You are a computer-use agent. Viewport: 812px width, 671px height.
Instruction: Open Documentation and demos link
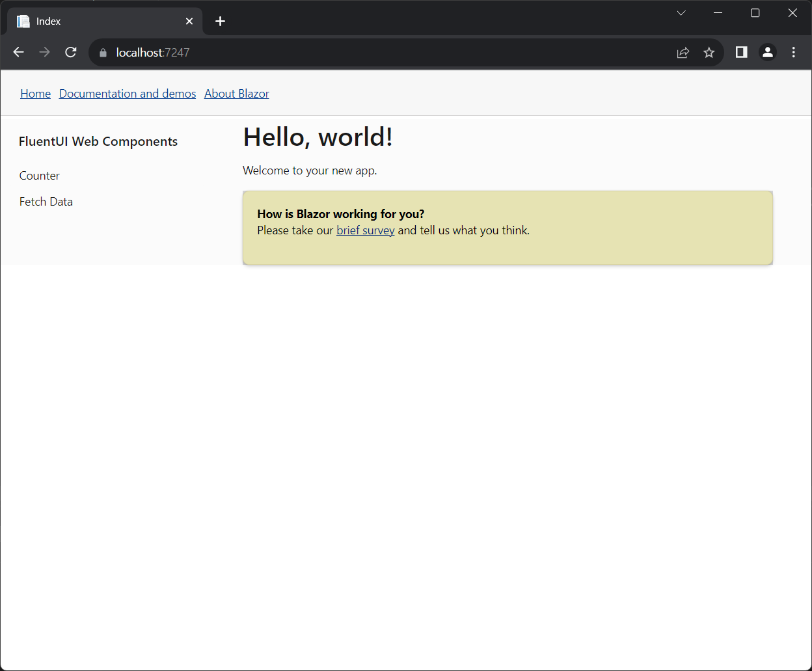click(128, 94)
